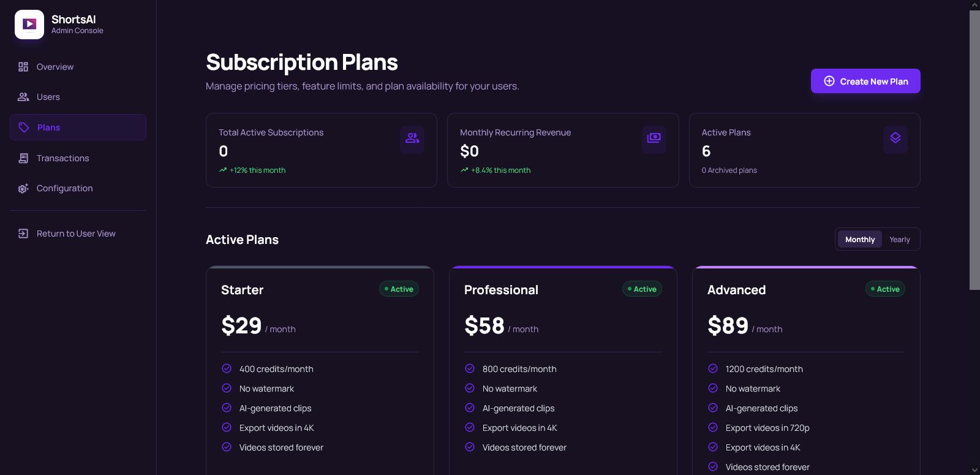The width and height of the screenshot is (980, 475).
Task: Click the Total Active Subscriptions card icon
Action: [x=412, y=139]
